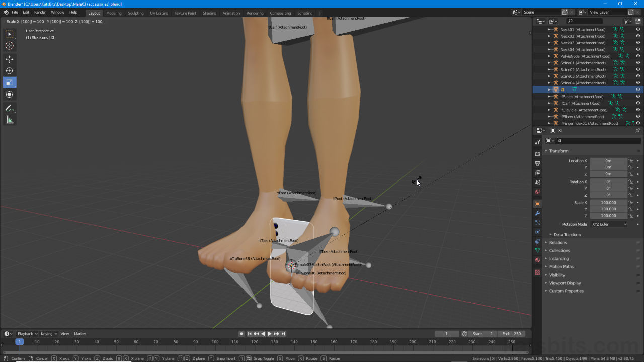Viewport: 644px width, 362px height.
Task: Click the Scale X 100.000 value field
Action: click(x=609, y=203)
